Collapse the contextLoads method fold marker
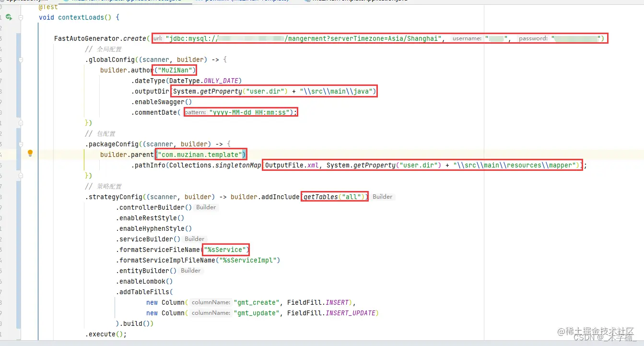 pos(21,17)
